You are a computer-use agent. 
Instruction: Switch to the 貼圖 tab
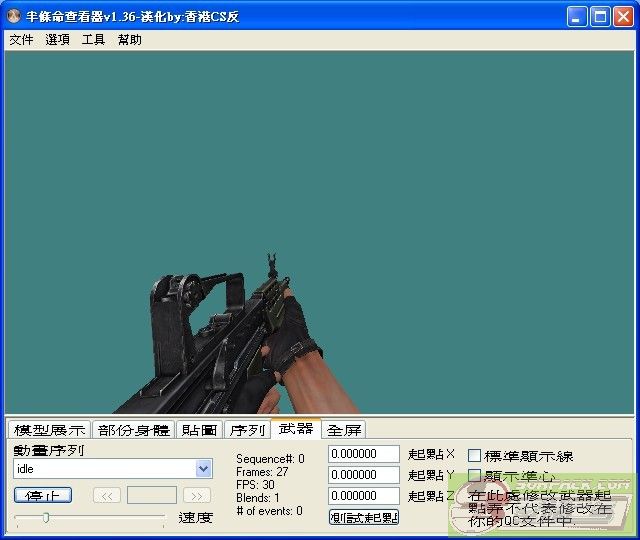tap(199, 430)
